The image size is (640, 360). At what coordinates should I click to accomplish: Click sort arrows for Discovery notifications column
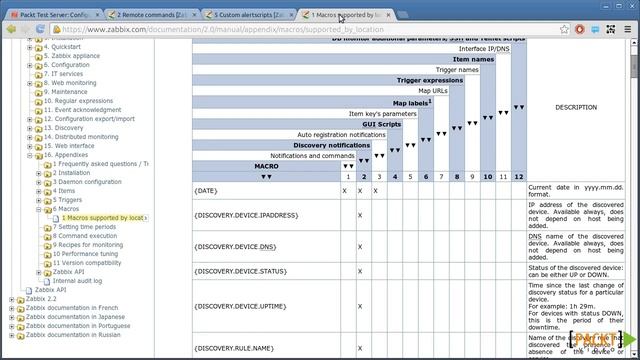(x=364, y=161)
